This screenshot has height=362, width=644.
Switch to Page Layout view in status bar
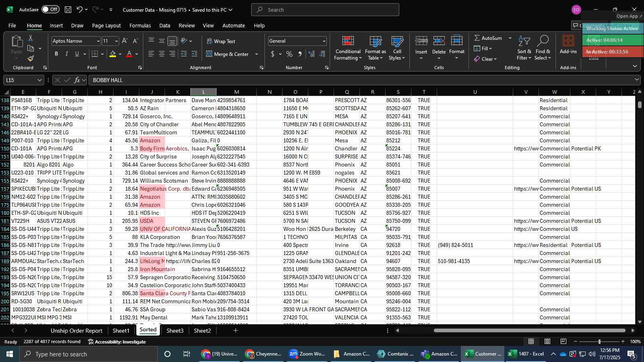[x=547, y=341]
